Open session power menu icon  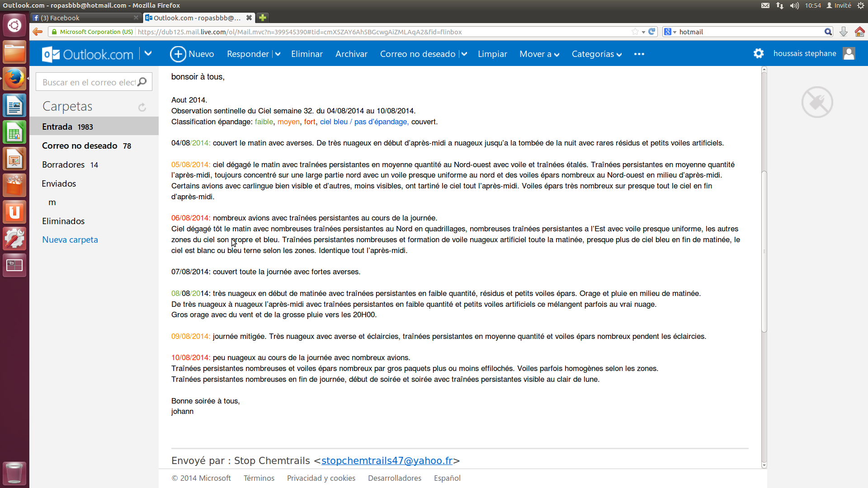pos(861,5)
